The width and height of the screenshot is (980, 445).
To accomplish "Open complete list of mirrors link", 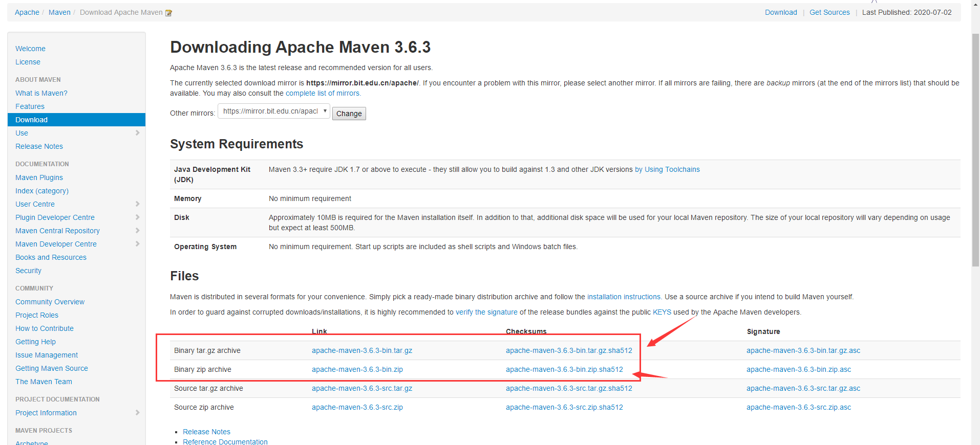I will coord(323,93).
